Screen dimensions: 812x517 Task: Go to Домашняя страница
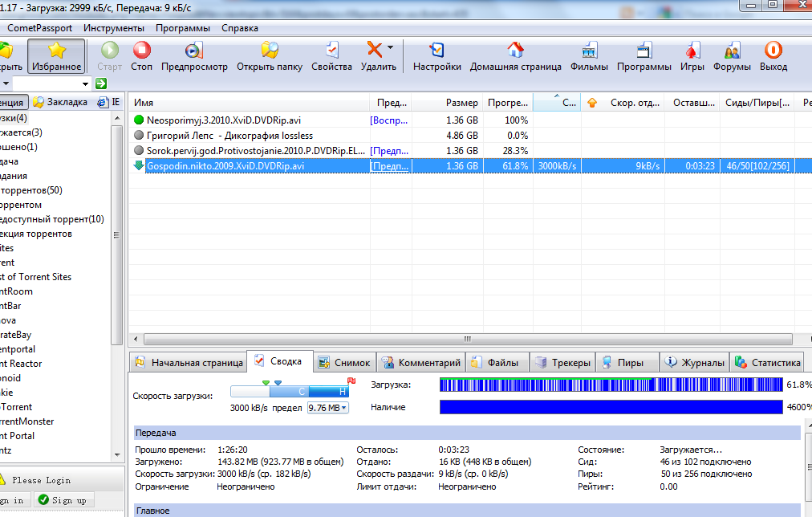pos(515,57)
